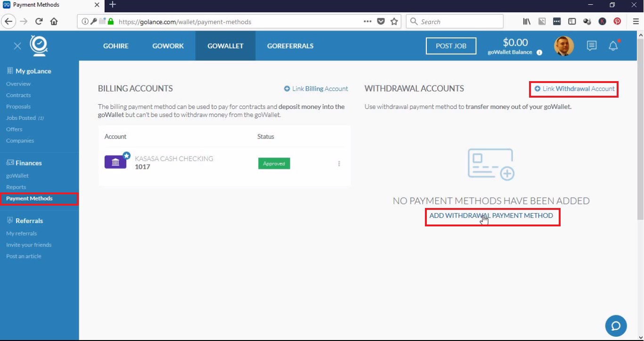Click the Pocket save icon in address bar

pos(381,21)
